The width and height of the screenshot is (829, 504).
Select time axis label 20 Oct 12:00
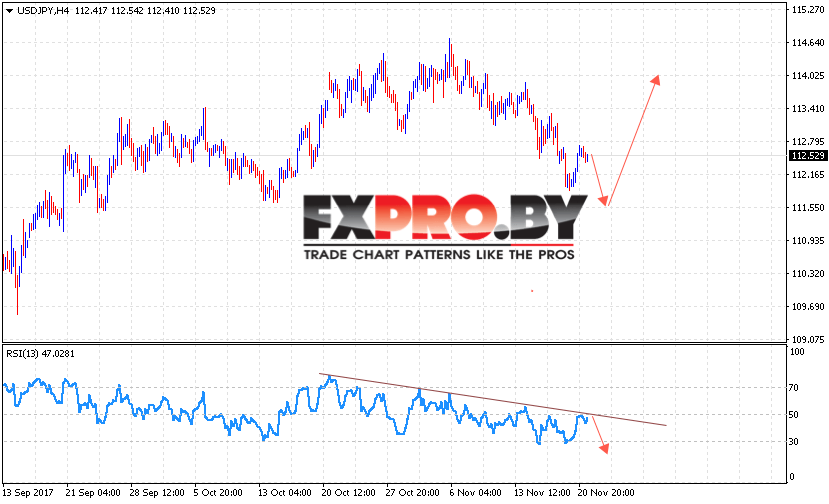pyautogui.click(x=348, y=492)
